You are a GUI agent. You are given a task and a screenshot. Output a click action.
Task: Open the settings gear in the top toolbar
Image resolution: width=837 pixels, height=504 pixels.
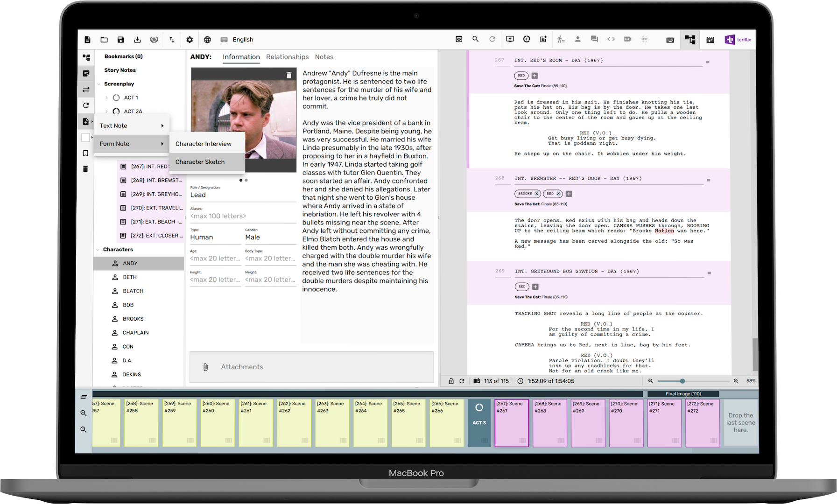coord(190,40)
